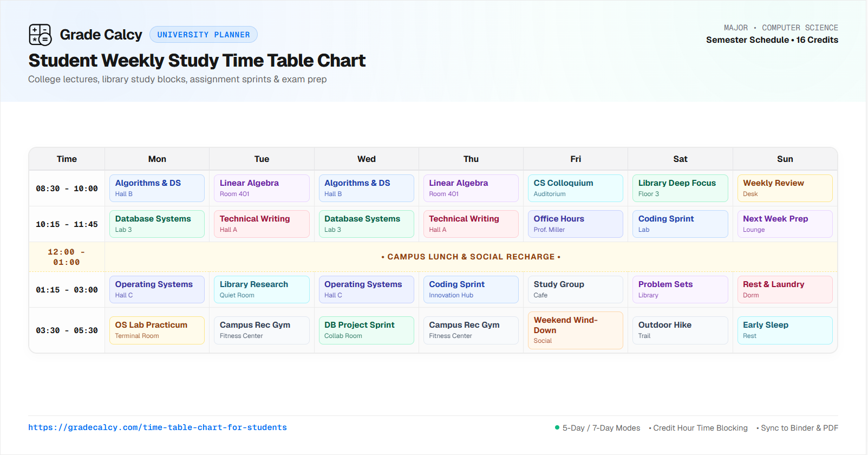Click Credit Hour Time Blocking text
This screenshot has height=455, width=868.
coord(700,428)
